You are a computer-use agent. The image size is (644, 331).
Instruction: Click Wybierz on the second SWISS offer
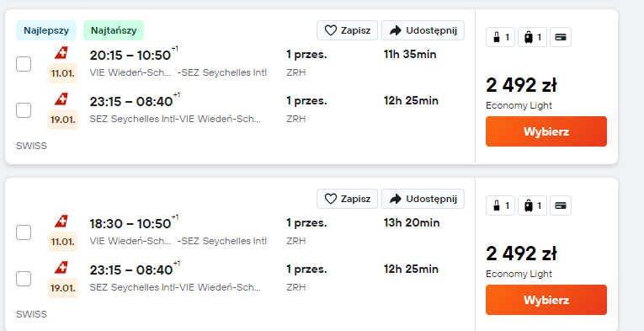(546, 300)
